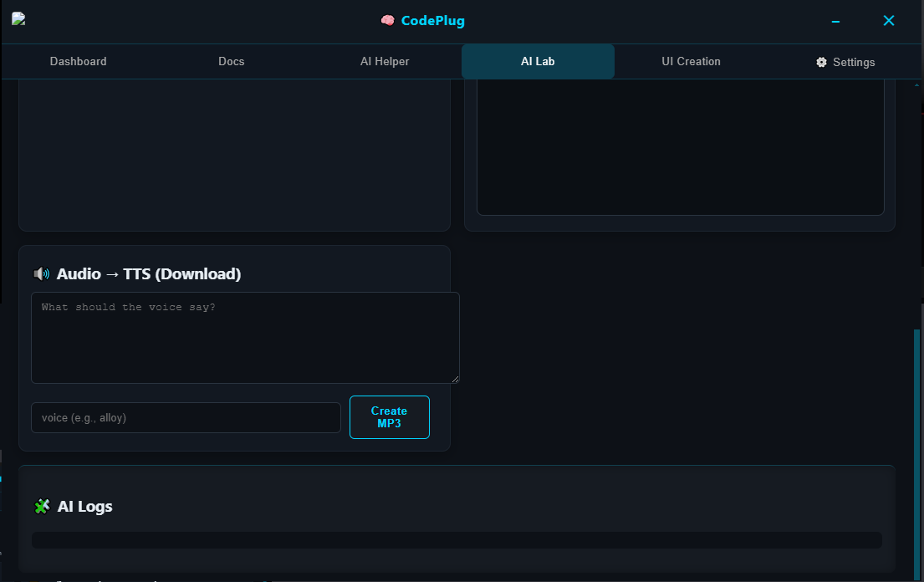Image resolution: width=924 pixels, height=582 pixels.
Task: Open the Settings tab
Action: click(845, 61)
